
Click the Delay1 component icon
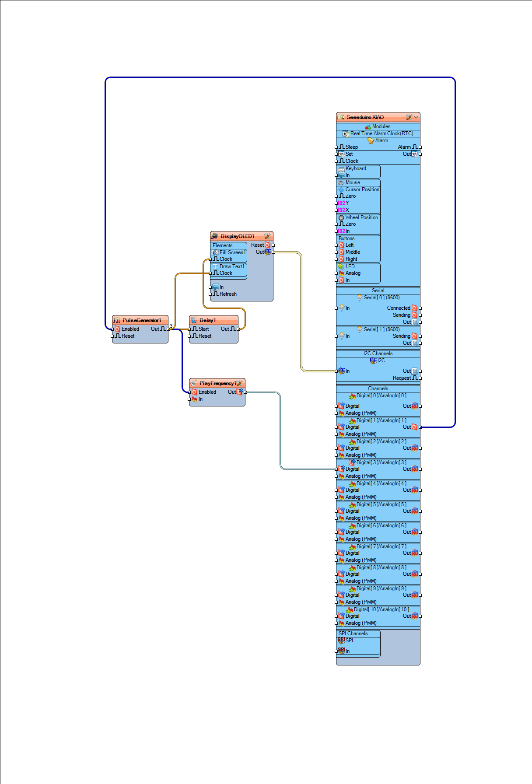[x=194, y=320]
